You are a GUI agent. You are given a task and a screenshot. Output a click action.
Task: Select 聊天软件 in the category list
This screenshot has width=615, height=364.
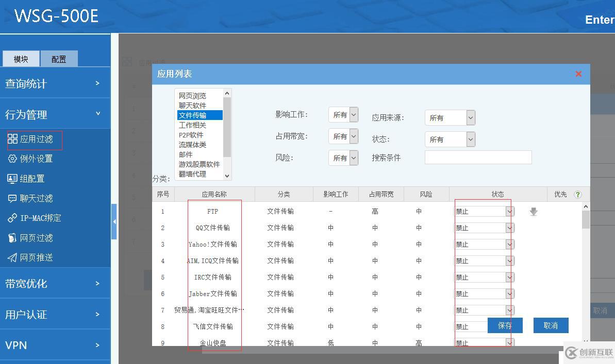click(x=193, y=105)
